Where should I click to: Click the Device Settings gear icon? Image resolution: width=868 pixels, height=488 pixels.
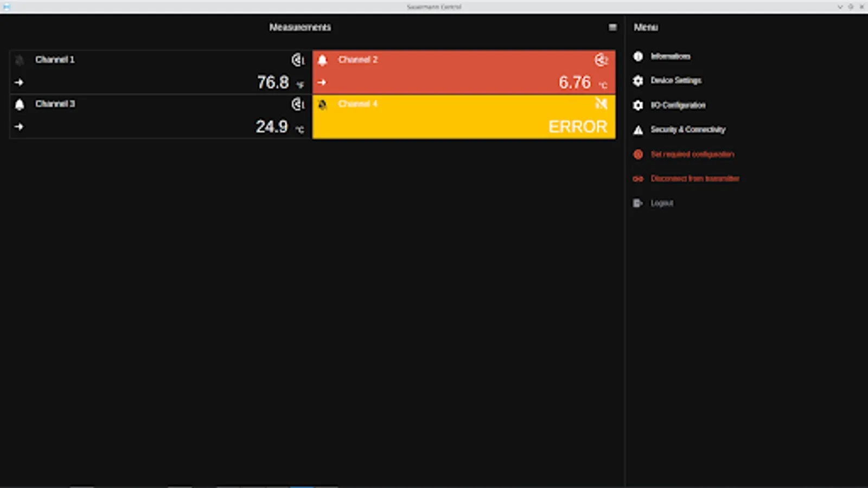coord(638,80)
